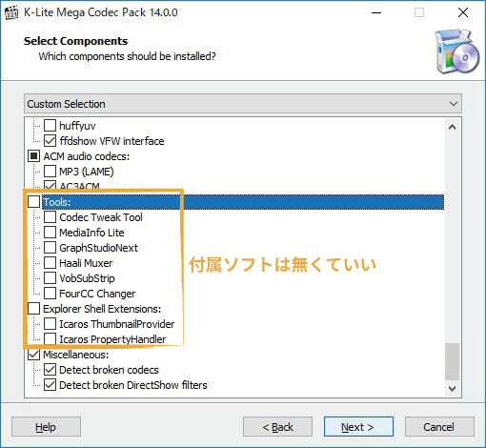
Task: Close the K-Lite installer window
Action: (x=463, y=12)
